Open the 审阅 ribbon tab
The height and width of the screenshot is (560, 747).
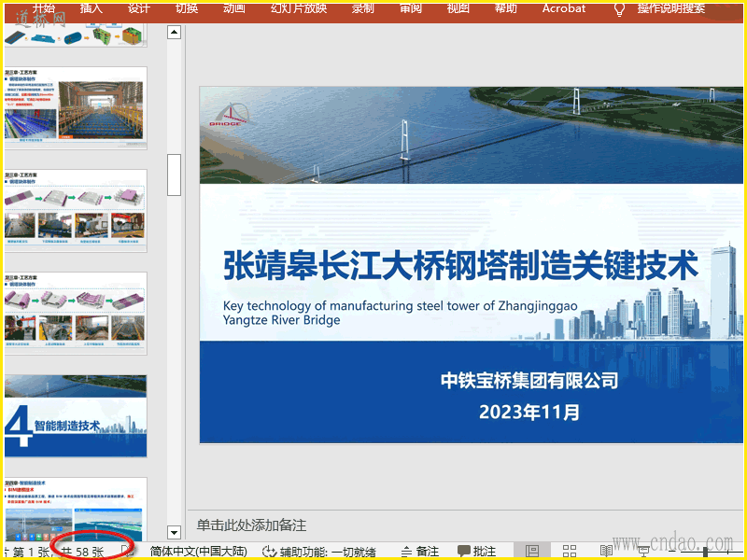point(411,8)
